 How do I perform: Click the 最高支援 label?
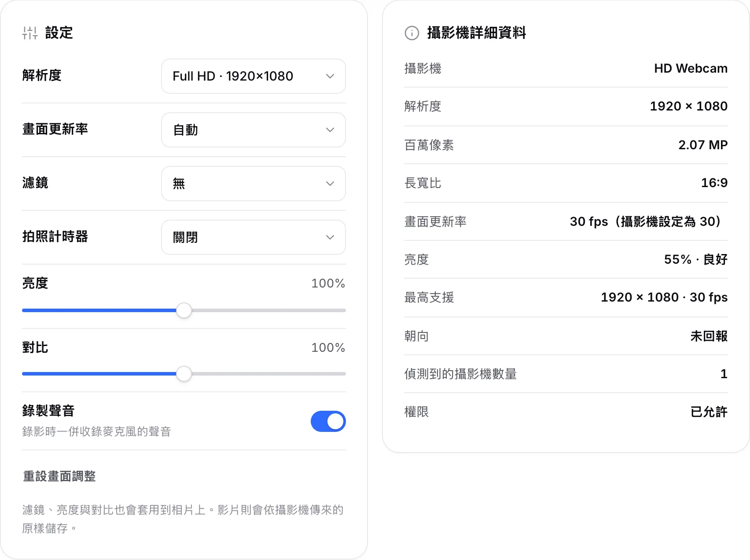(x=429, y=297)
